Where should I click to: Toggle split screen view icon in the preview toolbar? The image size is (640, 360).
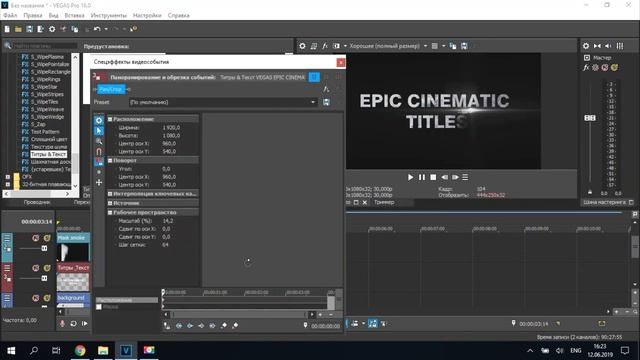pyautogui.click(x=336, y=46)
